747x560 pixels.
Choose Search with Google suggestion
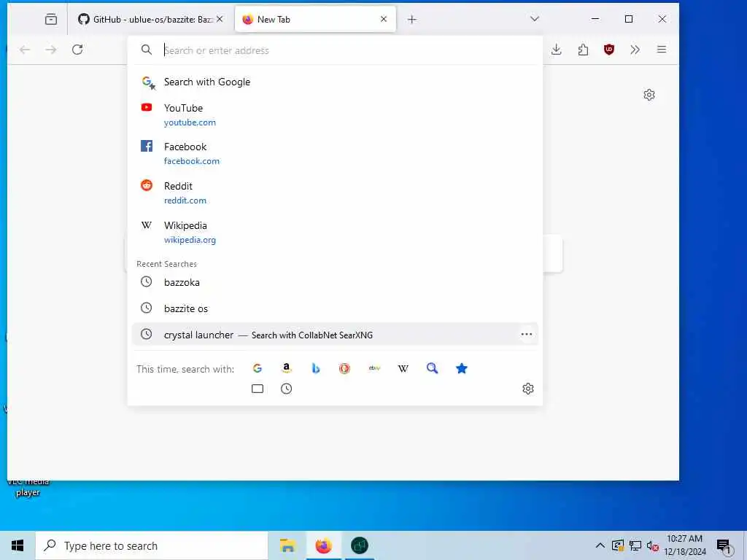pyautogui.click(x=335, y=82)
